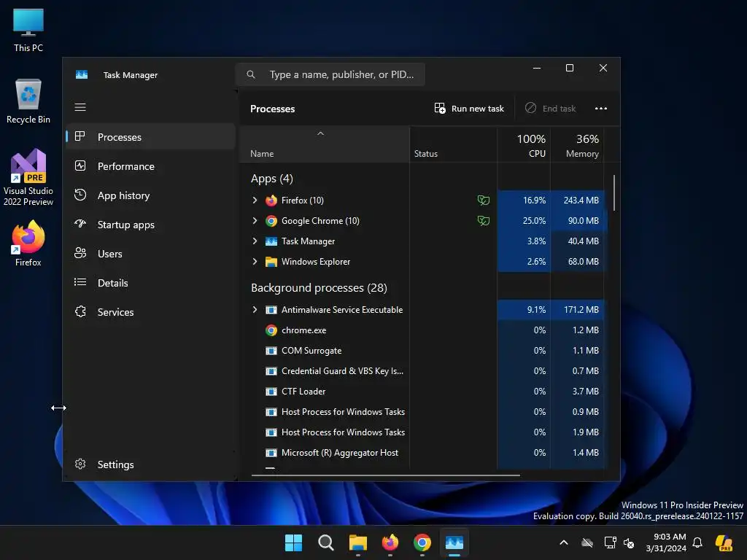Click the Background processes (28) heading

319,287
